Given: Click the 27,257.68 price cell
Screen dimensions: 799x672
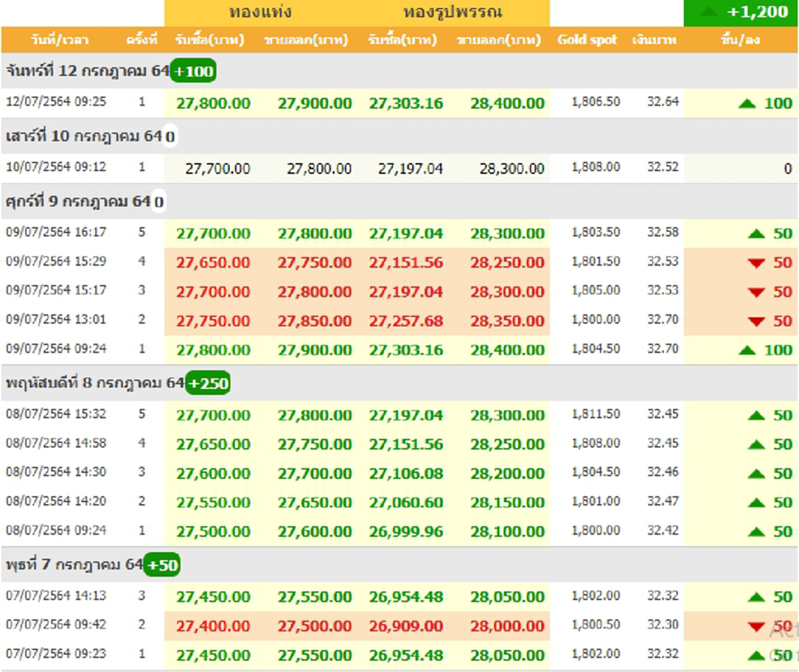Looking at the screenshot, I should 406,321.
